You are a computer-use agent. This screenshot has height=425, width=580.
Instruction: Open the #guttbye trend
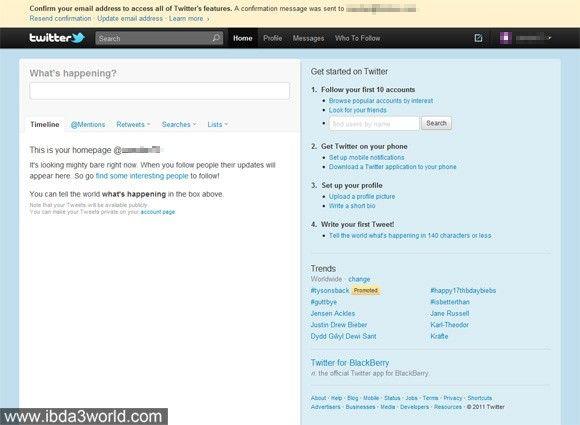[x=324, y=302]
